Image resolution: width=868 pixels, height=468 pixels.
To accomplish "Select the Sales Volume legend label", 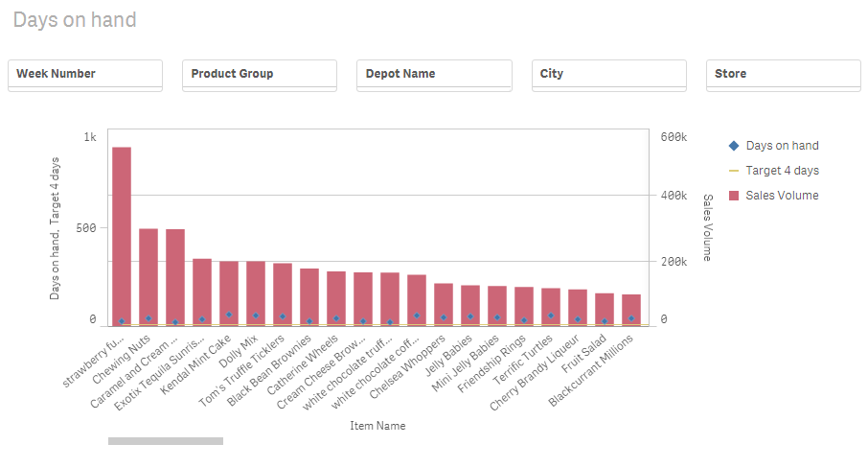I will click(x=782, y=196).
